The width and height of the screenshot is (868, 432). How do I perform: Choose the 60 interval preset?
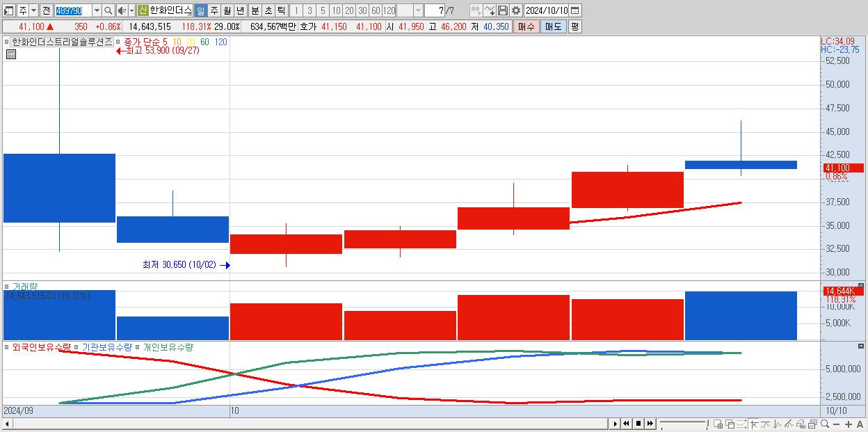376,10
